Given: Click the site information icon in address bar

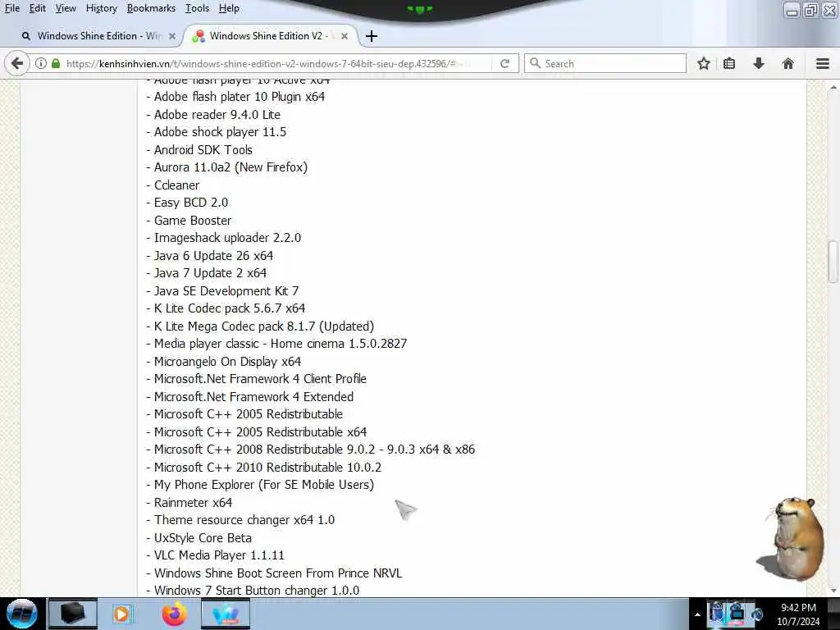Looking at the screenshot, I should (41, 63).
